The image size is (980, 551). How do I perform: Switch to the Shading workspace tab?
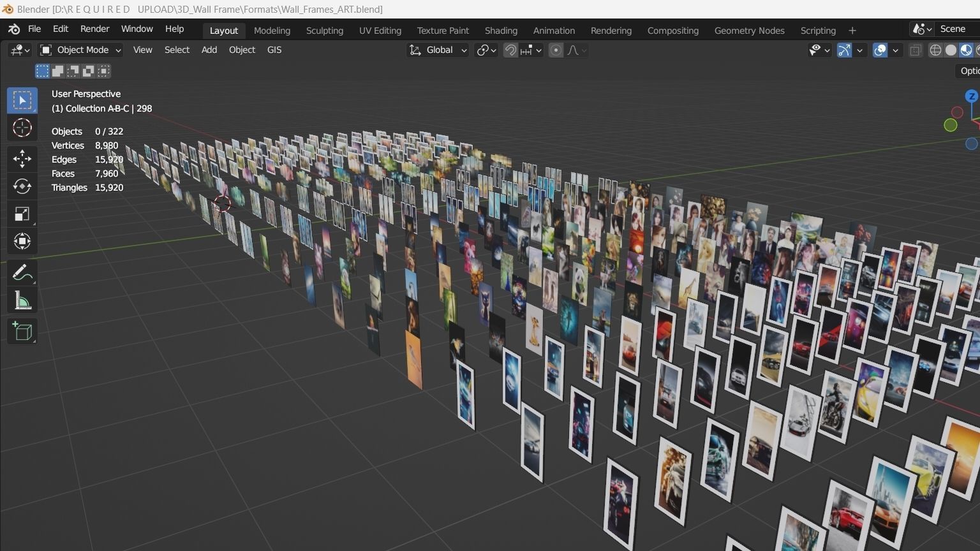click(x=501, y=31)
